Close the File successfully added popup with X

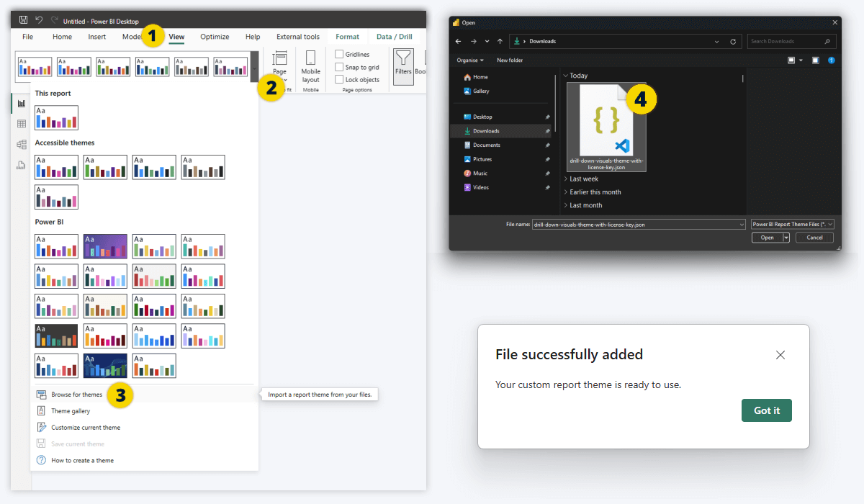click(x=780, y=355)
